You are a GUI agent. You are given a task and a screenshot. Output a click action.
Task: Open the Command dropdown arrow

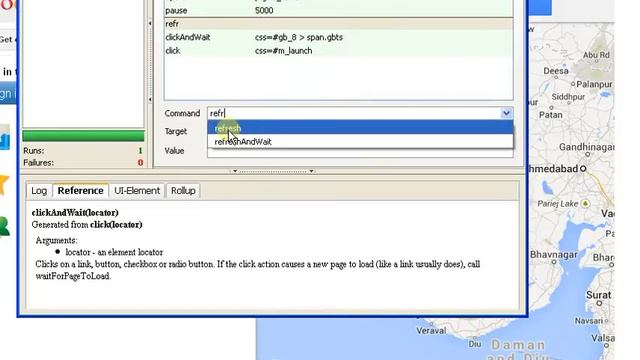click(x=506, y=113)
